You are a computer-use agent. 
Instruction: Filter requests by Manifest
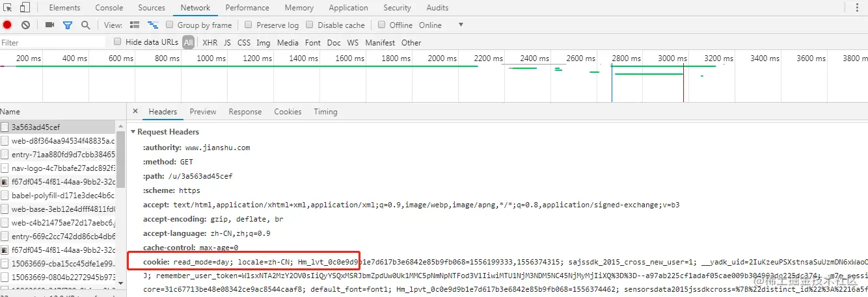coord(380,42)
